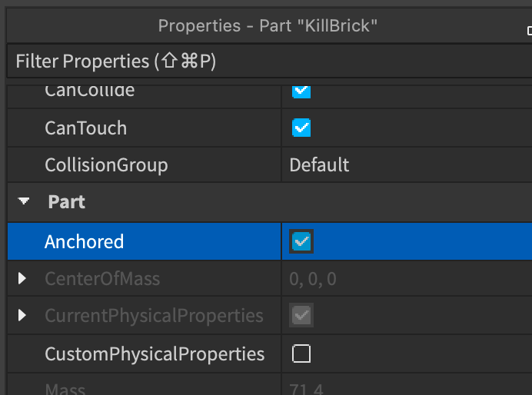Image resolution: width=532 pixels, height=395 pixels.
Task: Select the Anchored property row label
Action: click(x=84, y=241)
